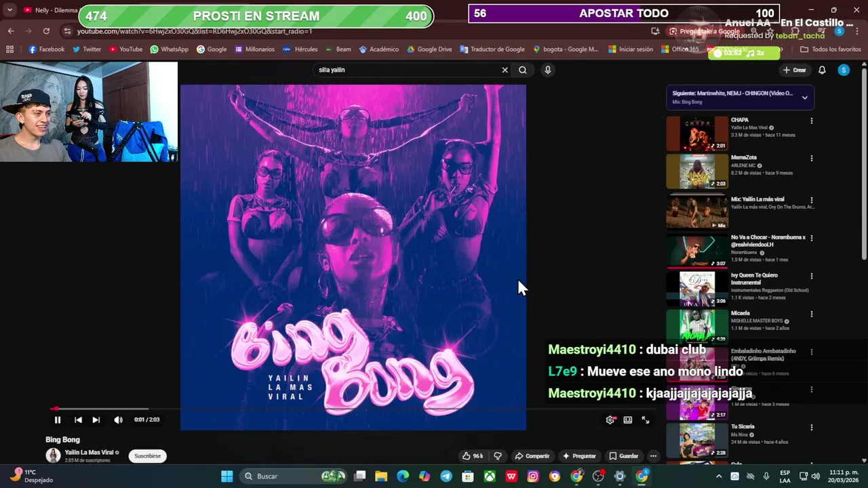The width and height of the screenshot is (868, 488).
Task: Mute the video volume speaker icon
Action: pos(118,420)
